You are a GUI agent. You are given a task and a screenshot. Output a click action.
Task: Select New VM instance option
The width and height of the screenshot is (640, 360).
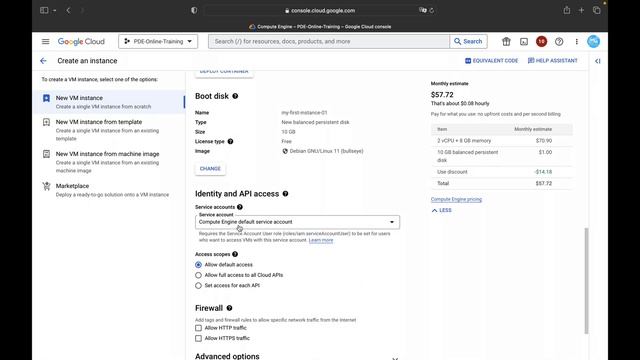[x=109, y=102]
